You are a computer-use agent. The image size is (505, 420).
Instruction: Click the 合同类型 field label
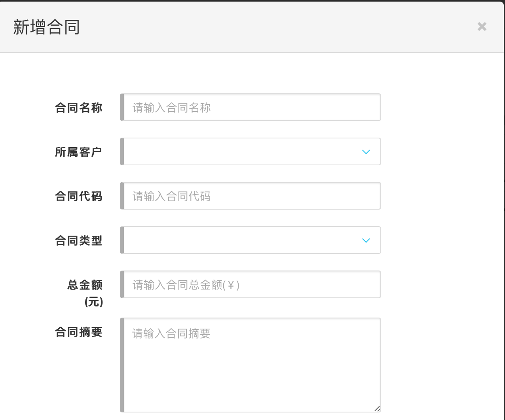(x=79, y=240)
